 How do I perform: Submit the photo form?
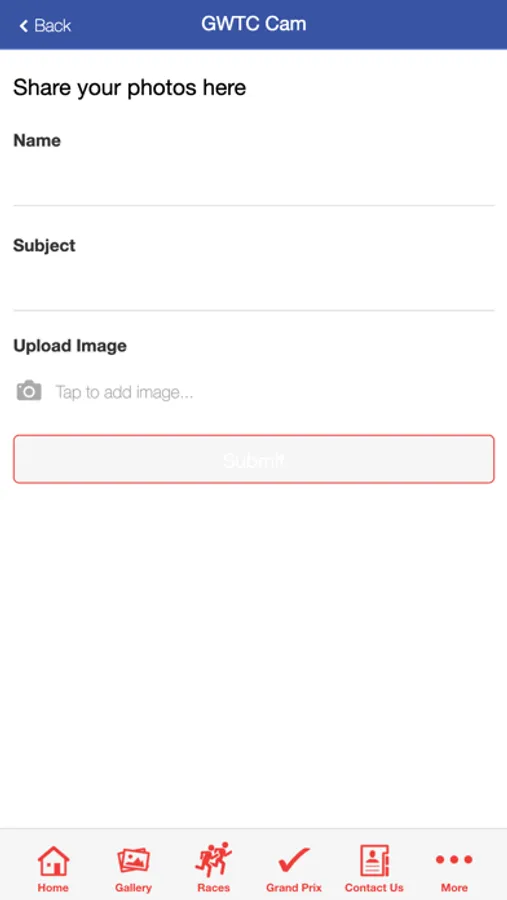pyautogui.click(x=254, y=459)
